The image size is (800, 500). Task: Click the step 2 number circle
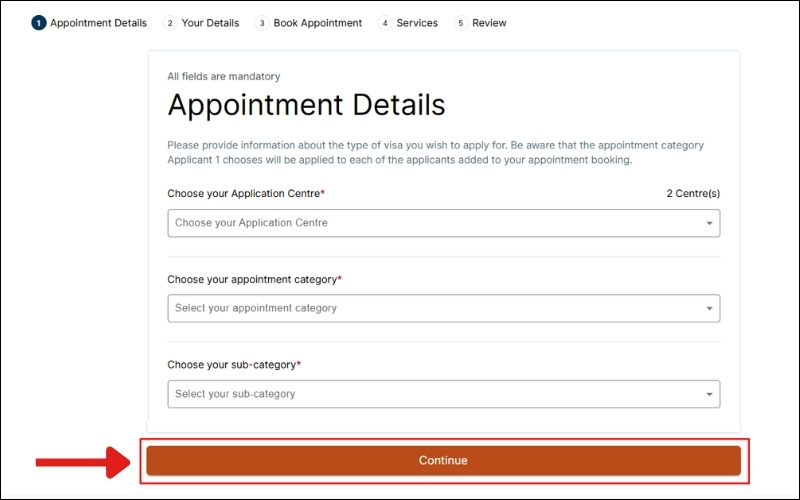pos(170,23)
